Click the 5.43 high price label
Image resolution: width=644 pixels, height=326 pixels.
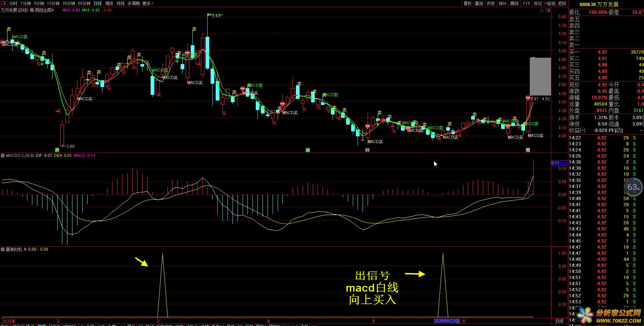216,16
